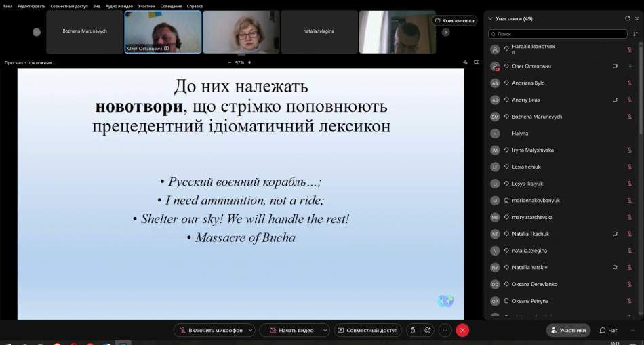Toggle camera with Начать видео
The height and width of the screenshot is (345, 644).
[x=291, y=330]
